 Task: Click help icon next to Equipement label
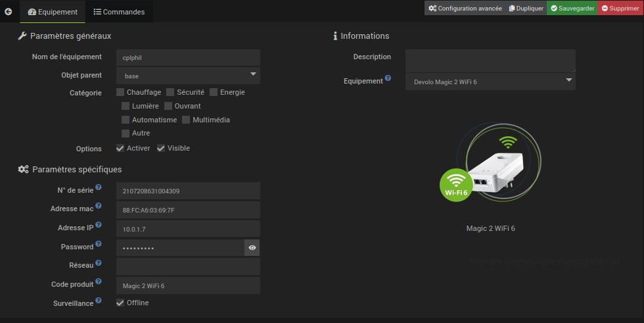[x=388, y=78]
